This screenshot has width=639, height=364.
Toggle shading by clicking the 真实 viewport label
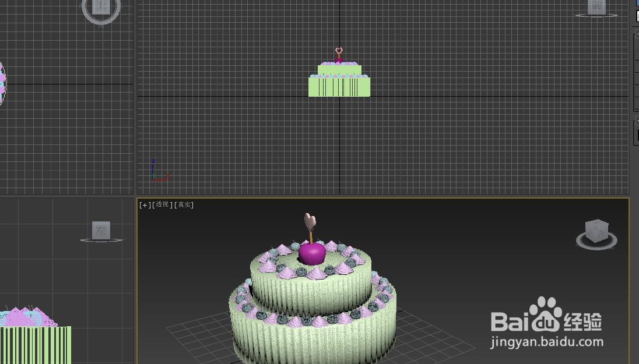pos(185,204)
